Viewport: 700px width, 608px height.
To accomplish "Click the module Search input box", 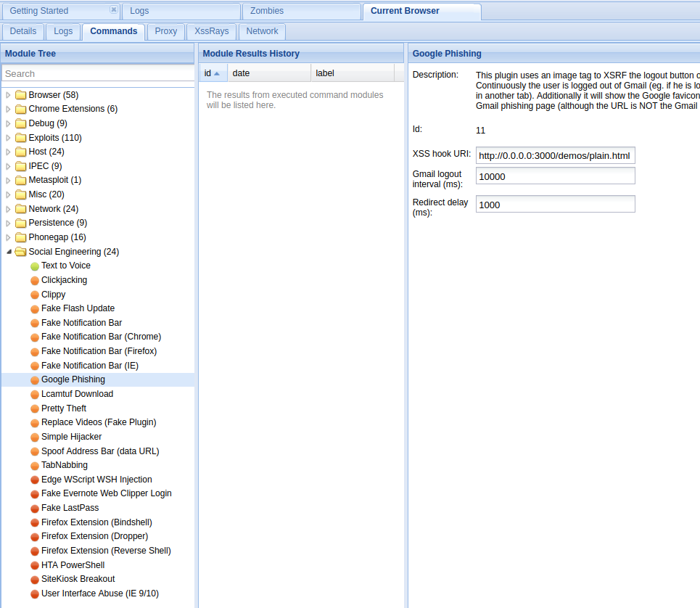I will 98,73.
